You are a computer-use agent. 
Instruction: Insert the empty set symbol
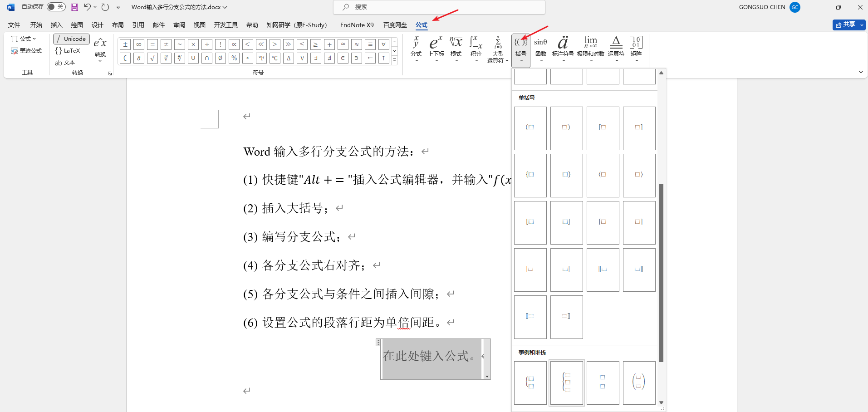[x=221, y=58]
